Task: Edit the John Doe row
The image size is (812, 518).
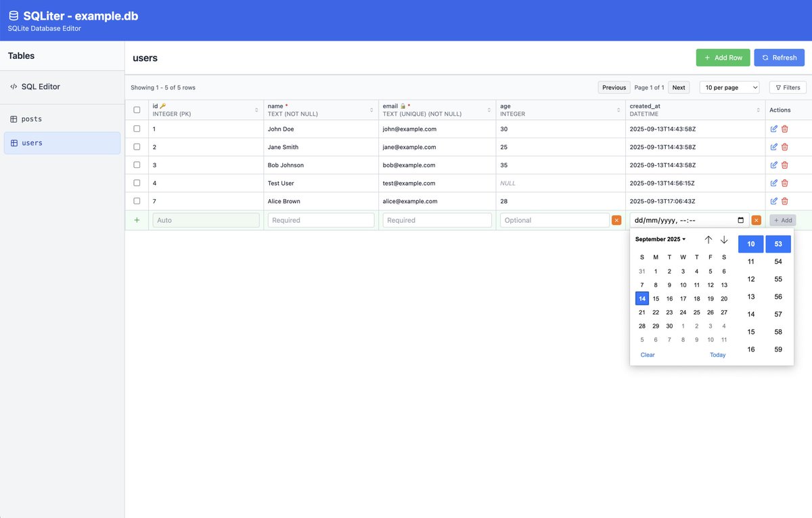Action: (x=774, y=129)
